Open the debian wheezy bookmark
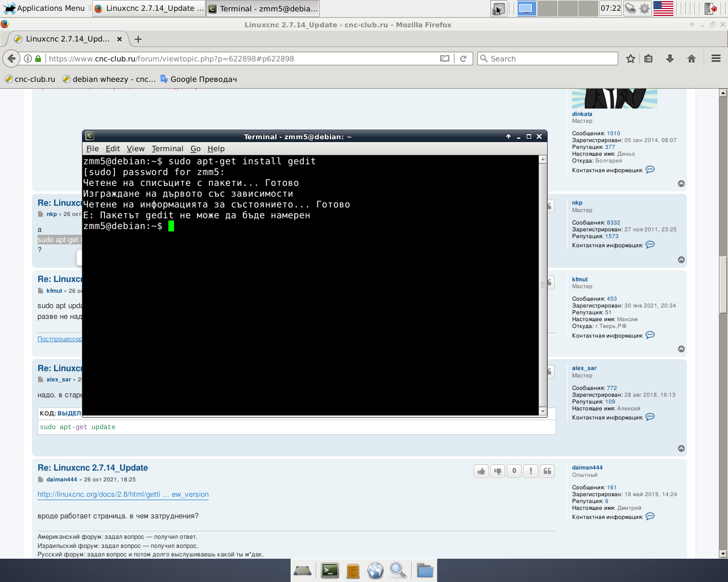The width and height of the screenshot is (728, 582). (x=109, y=79)
